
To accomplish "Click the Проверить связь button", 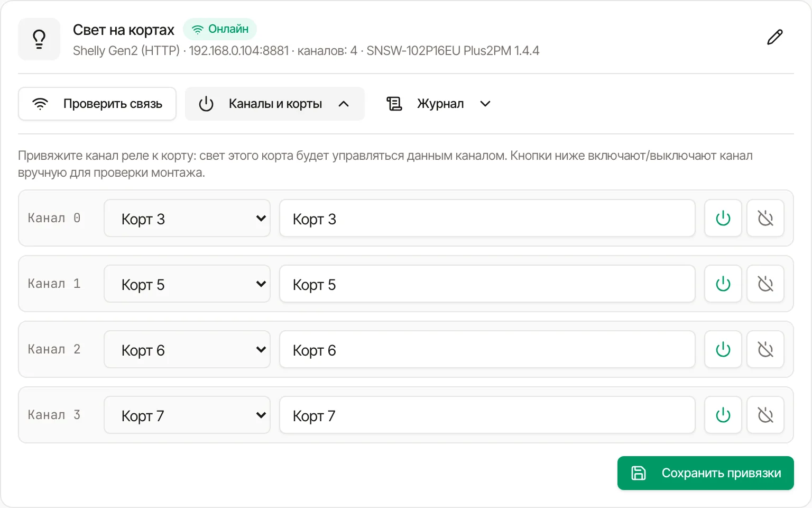I will tap(97, 104).
